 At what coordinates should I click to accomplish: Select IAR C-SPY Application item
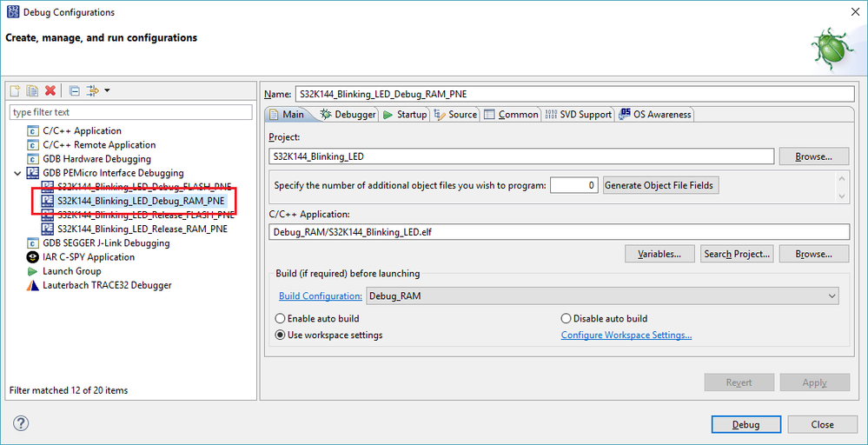(89, 256)
